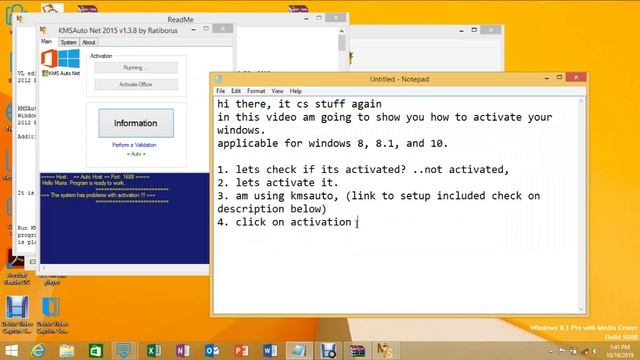Open Outlook from the taskbar
Viewport: 640px width, 360px height.
[212, 351]
